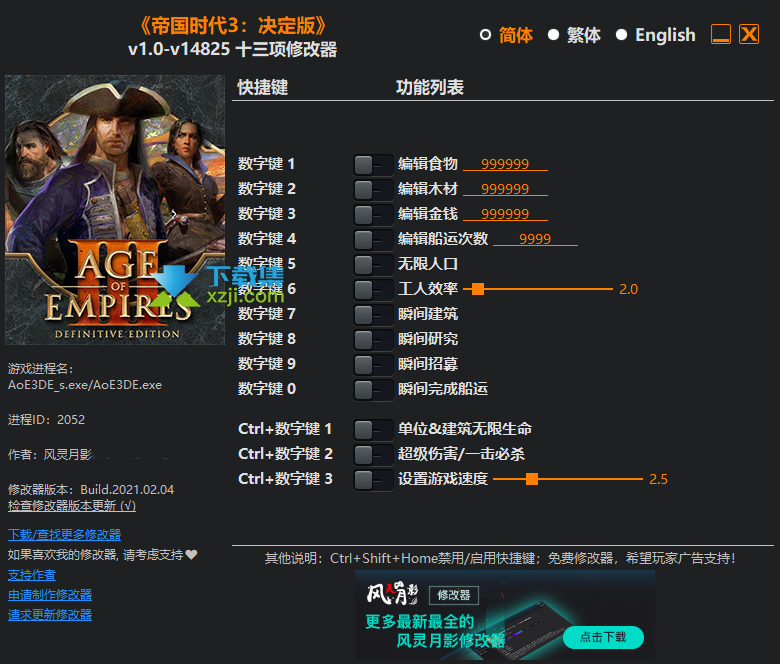Enable 瞬间建筑 toggle
The image size is (780, 664).
[373, 315]
